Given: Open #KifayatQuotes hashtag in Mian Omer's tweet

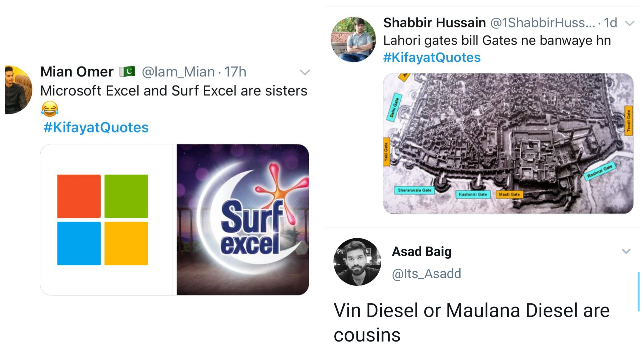Looking at the screenshot, I should 96,127.
